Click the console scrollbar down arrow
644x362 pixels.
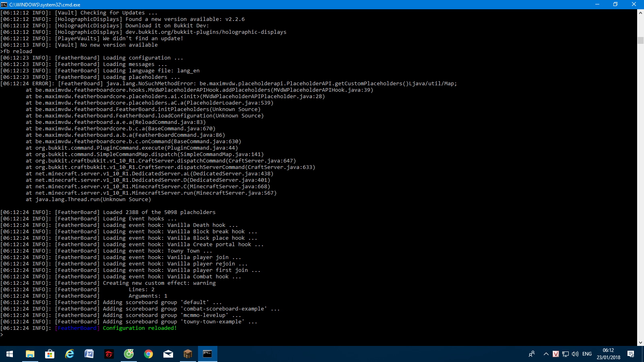coord(640,343)
